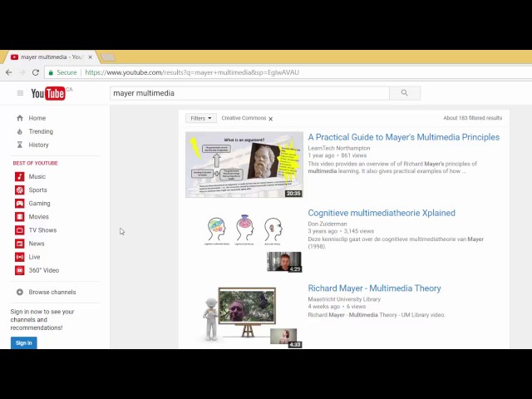Open Home in the sidebar
The image size is (532, 399).
pyautogui.click(x=37, y=118)
